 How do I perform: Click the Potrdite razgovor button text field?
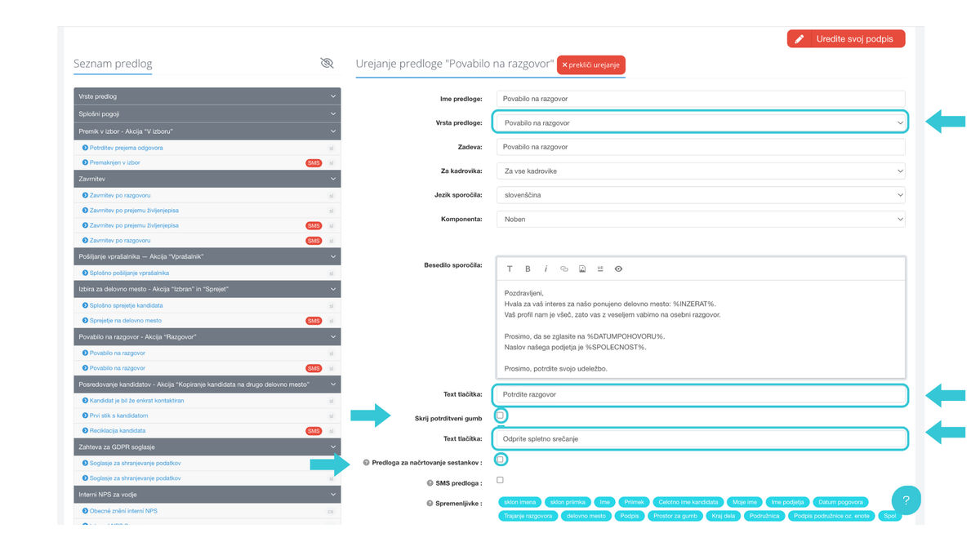coord(700,394)
